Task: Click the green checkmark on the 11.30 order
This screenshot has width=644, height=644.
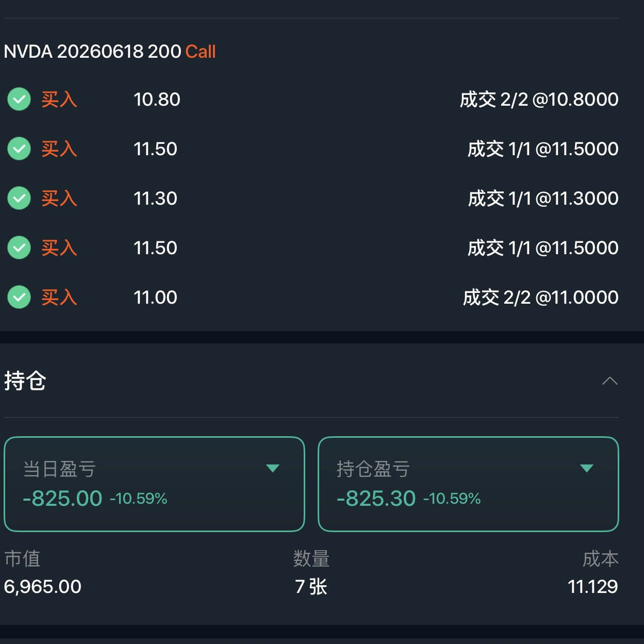Action: point(19,199)
